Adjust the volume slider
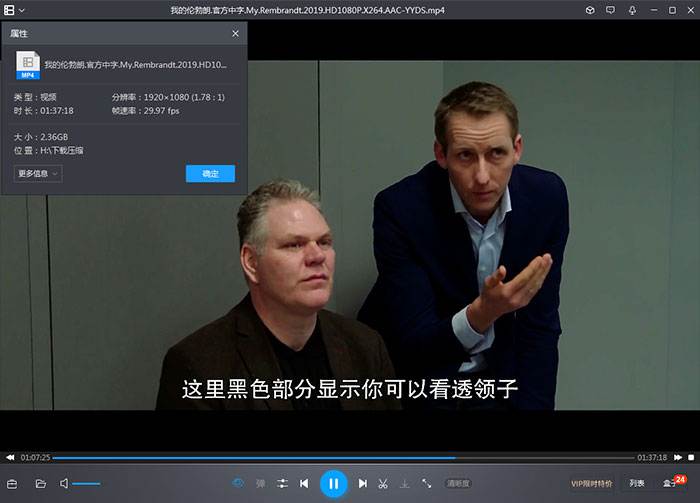700x503 pixels. pos(86,483)
